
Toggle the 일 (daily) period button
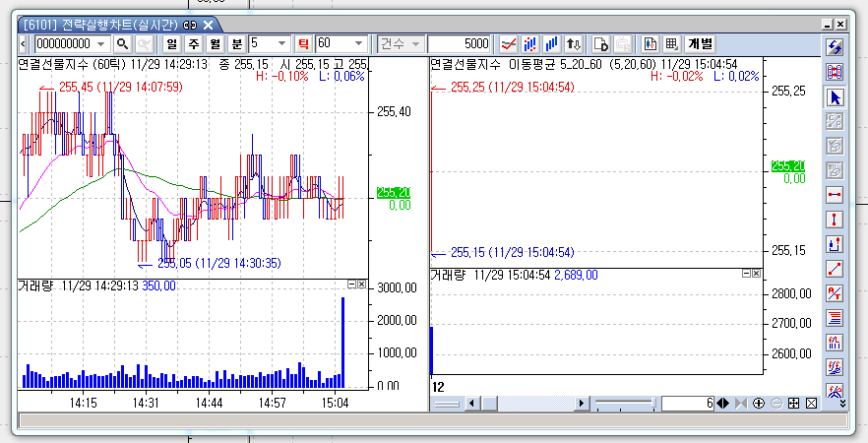171,44
